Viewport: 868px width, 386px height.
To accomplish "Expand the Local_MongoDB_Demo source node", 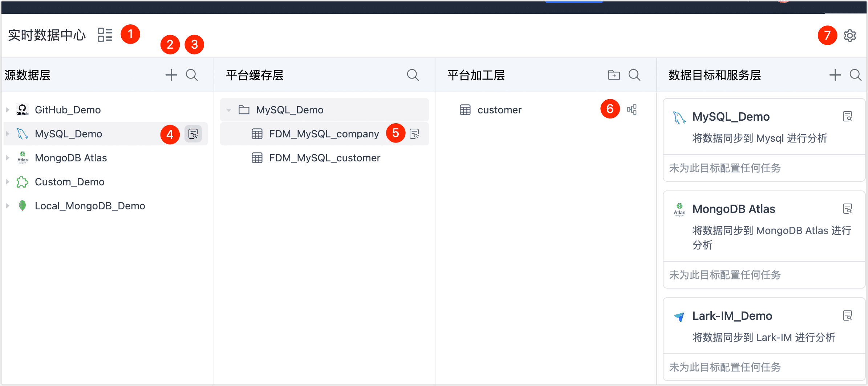I will (8, 206).
